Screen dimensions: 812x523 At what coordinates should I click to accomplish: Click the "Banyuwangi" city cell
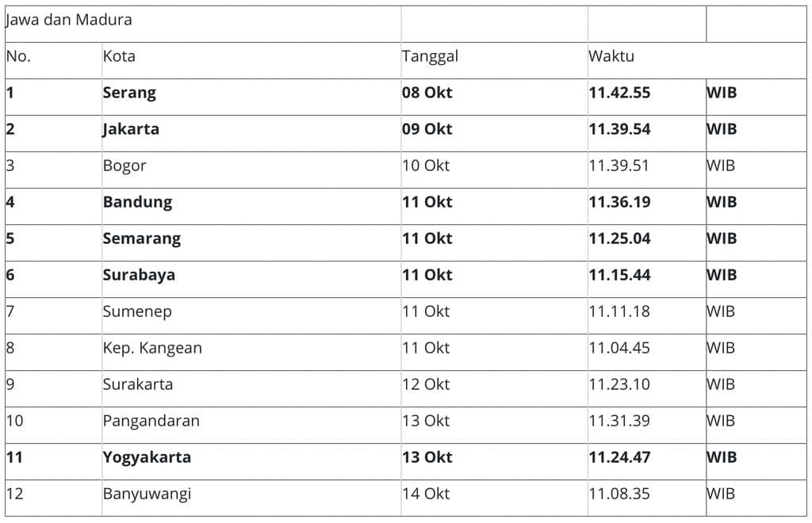tap(147, 494)
